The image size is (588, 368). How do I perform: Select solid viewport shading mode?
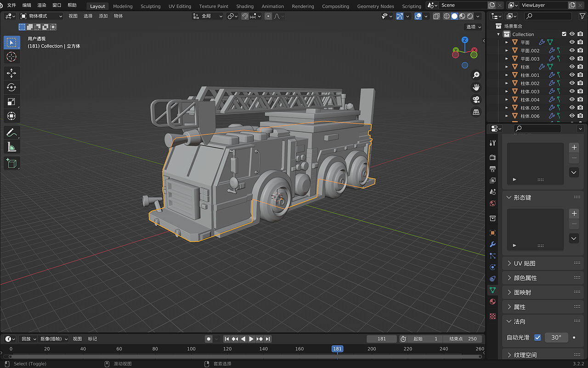click(454, 16)
